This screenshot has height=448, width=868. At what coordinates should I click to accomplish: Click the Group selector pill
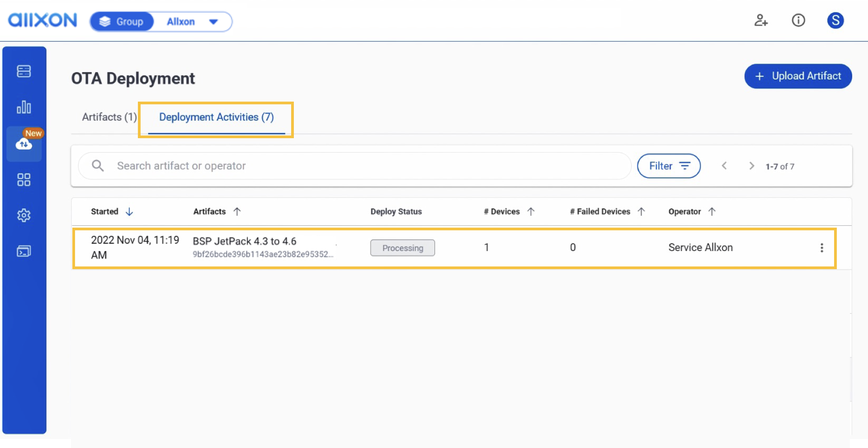[x=122, y=22]
